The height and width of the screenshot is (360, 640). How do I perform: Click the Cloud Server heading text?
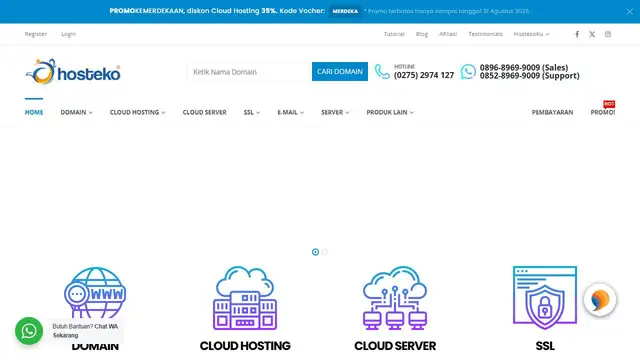coord(395,346)
